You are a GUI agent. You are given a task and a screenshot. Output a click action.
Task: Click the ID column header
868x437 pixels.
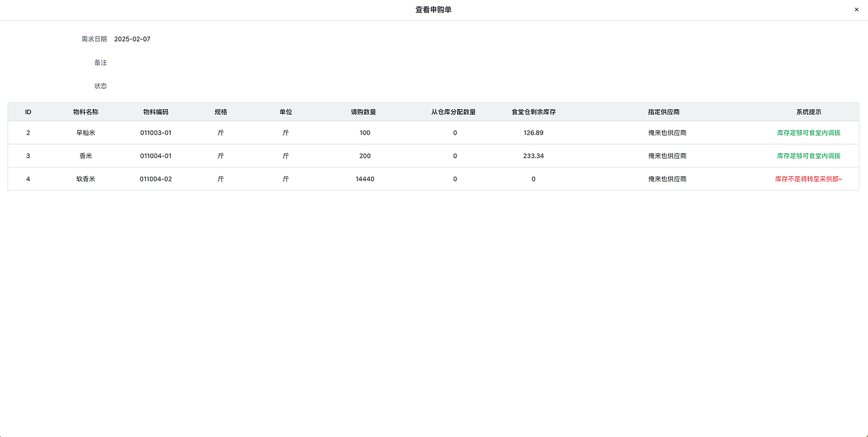click(x=28, y=112)
